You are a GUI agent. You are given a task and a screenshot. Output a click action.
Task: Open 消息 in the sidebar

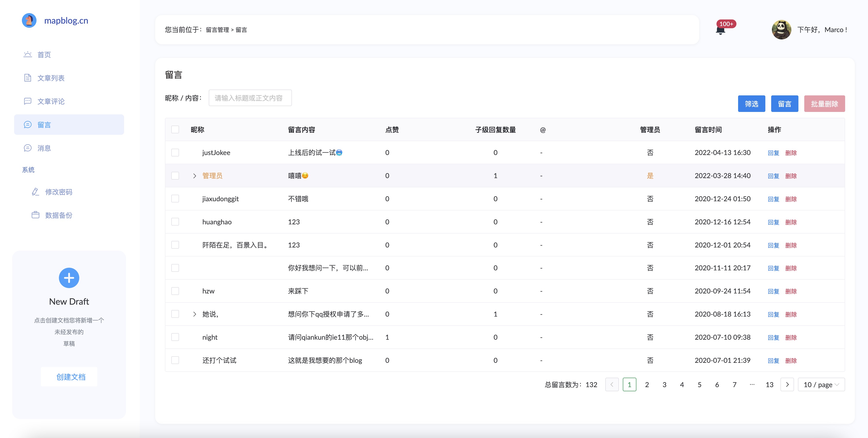69,148
